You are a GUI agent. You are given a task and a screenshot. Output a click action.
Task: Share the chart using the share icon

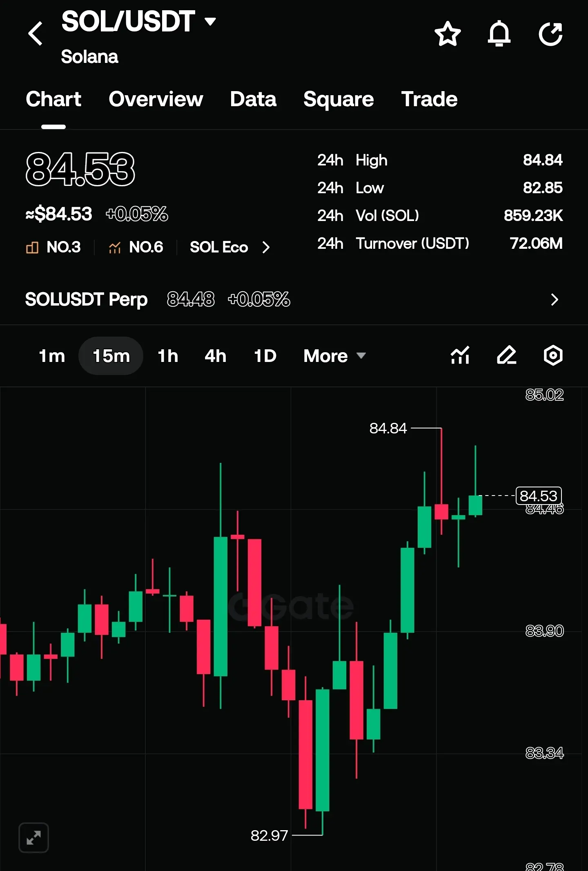pos(550,33)
